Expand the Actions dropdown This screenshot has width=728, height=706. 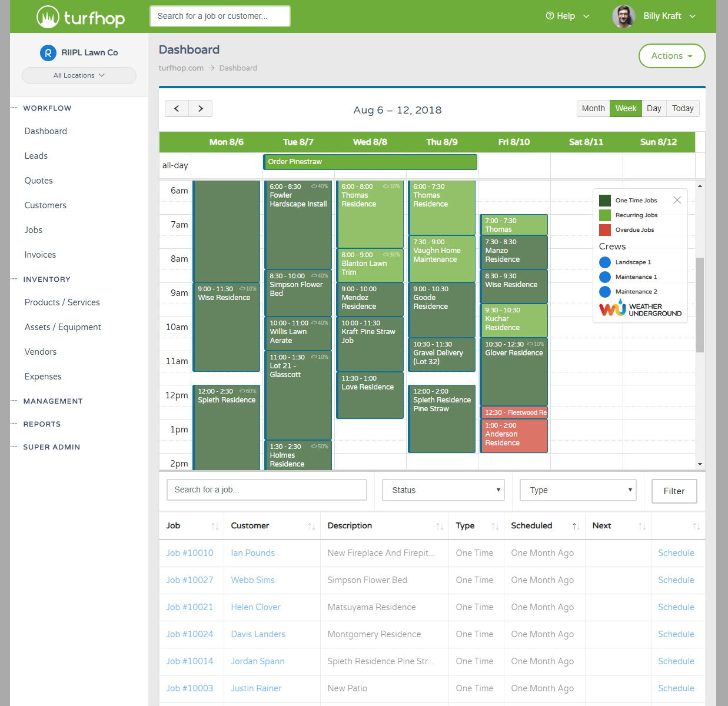[672, 56]
